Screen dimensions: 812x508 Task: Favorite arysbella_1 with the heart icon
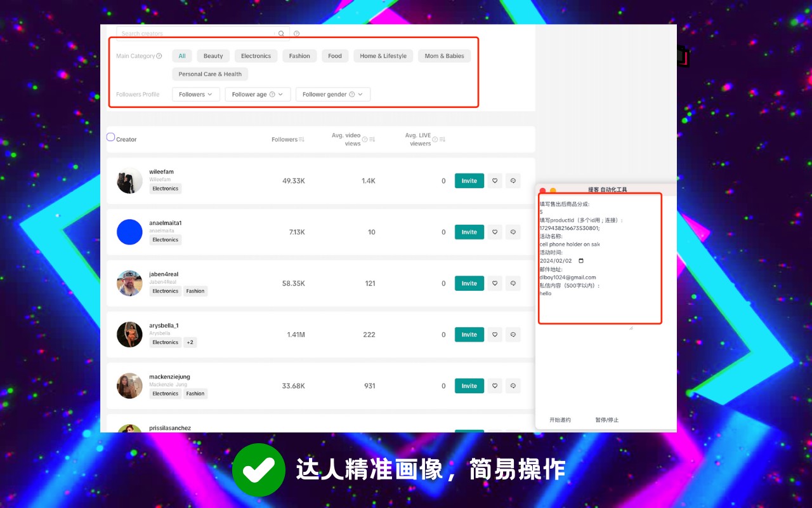pyautogui.click(x=495, y=335)
